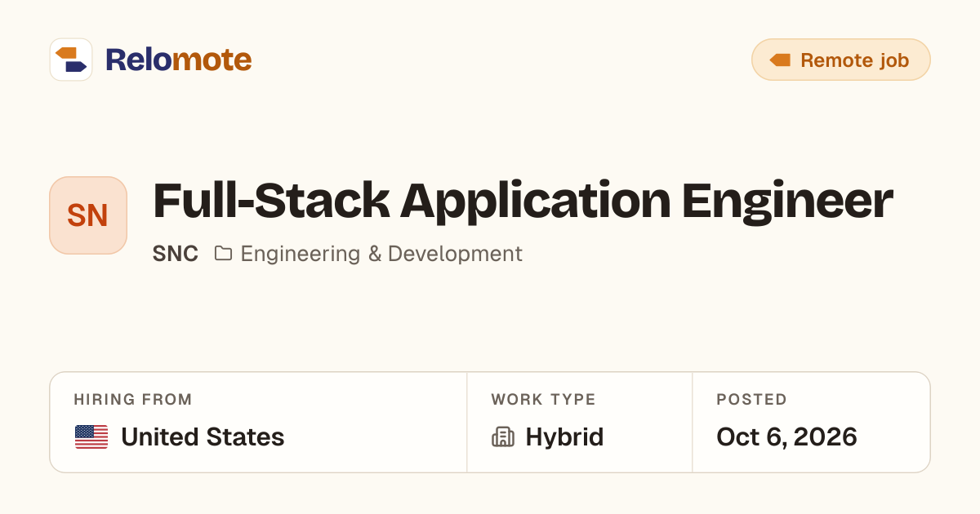Click the SNC company name
980x514 pixels.
pyautogui.click(x=176, y=254)
